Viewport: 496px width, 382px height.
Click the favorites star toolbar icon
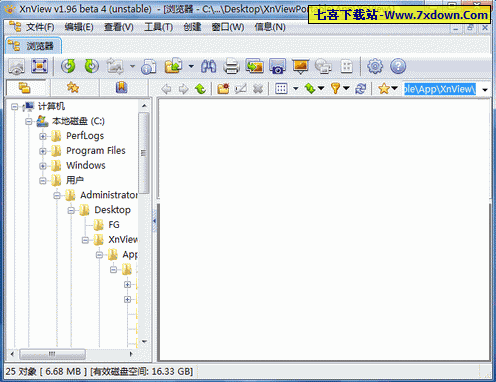pyautogui.click(x=384, y=89)
